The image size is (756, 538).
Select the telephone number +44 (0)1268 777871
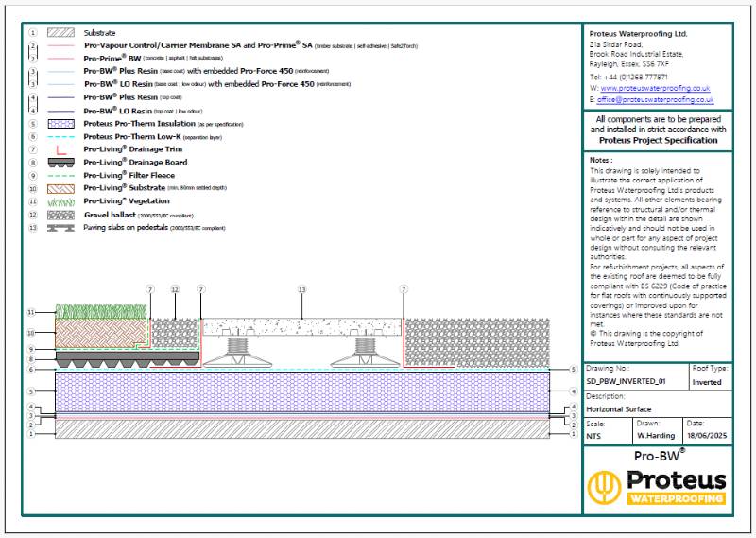point(635,78)
